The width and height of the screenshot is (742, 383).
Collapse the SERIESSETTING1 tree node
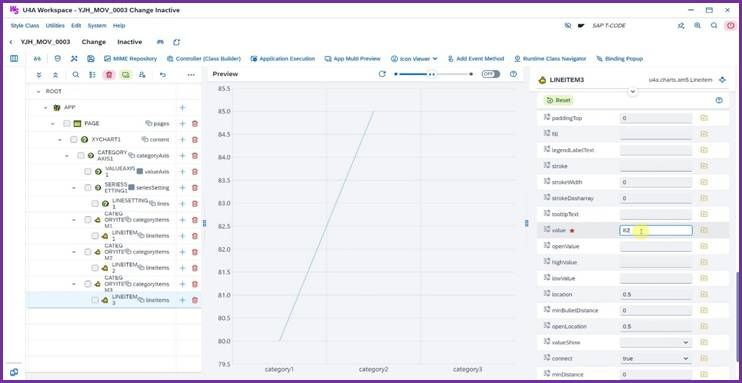pos(74,188)
